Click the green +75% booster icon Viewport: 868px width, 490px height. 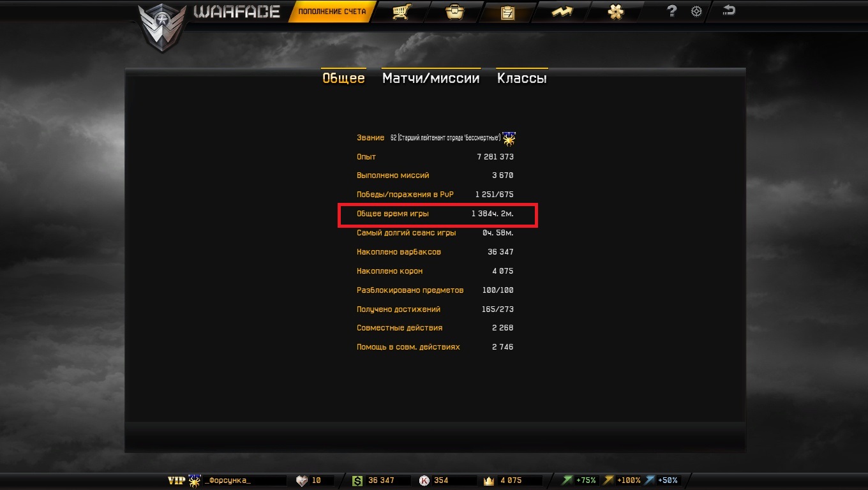click(567, 480)
